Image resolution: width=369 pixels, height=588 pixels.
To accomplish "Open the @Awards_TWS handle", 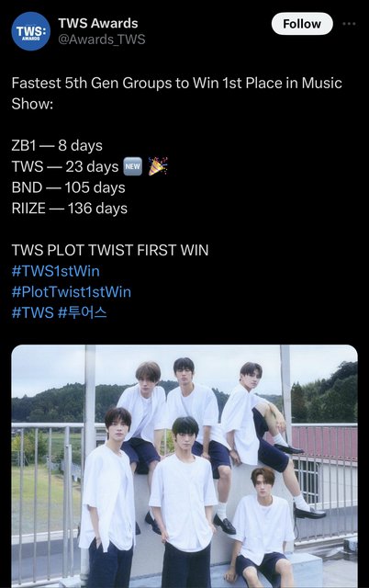I will (102, 40).
